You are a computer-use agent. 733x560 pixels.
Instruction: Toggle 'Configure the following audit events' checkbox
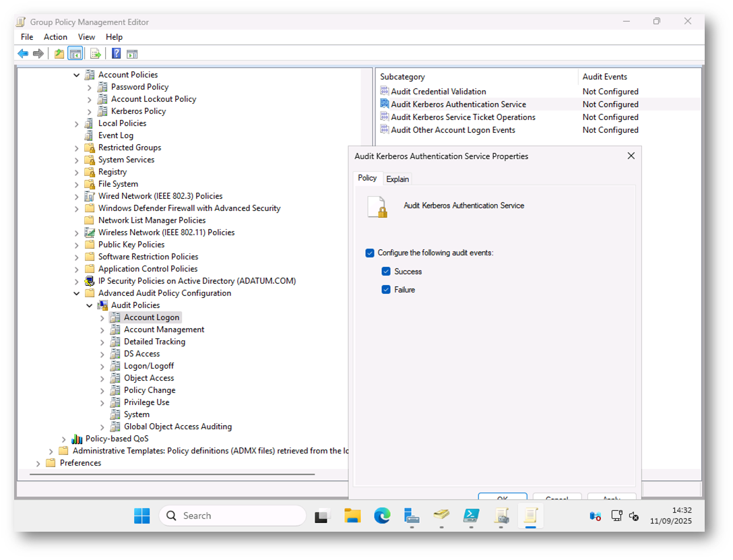[370, 253]
